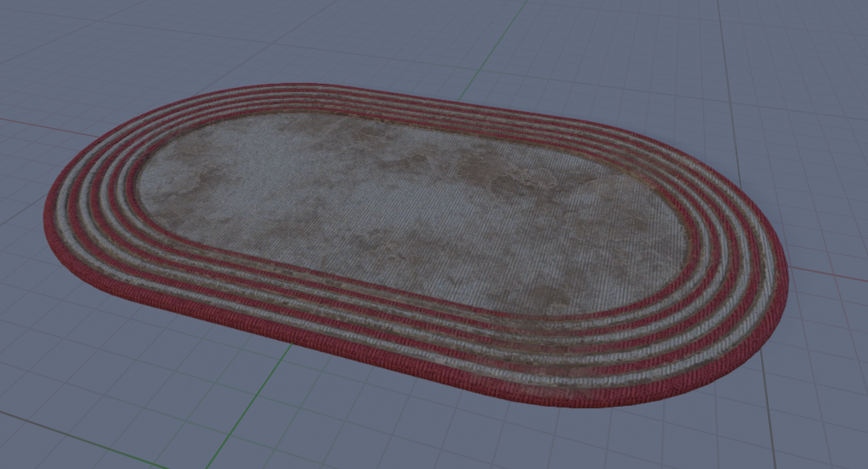Select the oval rug 3D model

click(415, 244)
